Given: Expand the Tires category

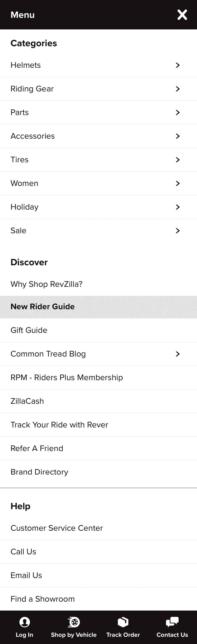Looking at the screenshot, I should point(178,160).
